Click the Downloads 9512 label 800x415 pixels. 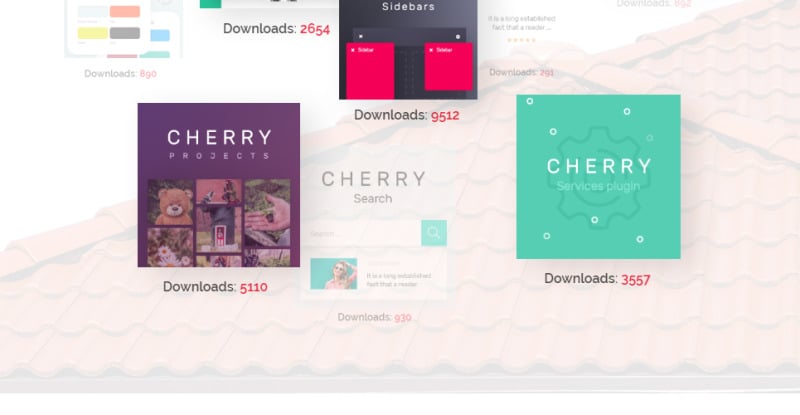coord(407,115)
